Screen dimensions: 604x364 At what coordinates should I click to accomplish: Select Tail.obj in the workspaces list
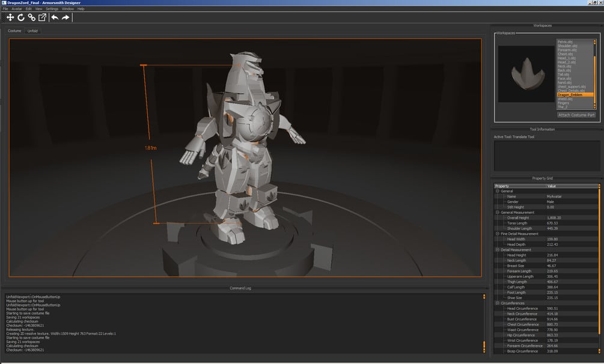[x=575, y=74]
